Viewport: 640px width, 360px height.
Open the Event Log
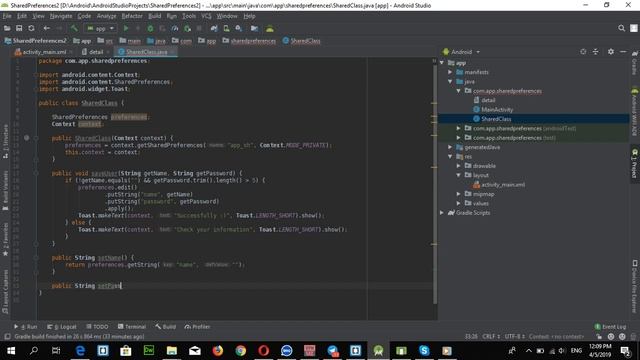[611, 327]
